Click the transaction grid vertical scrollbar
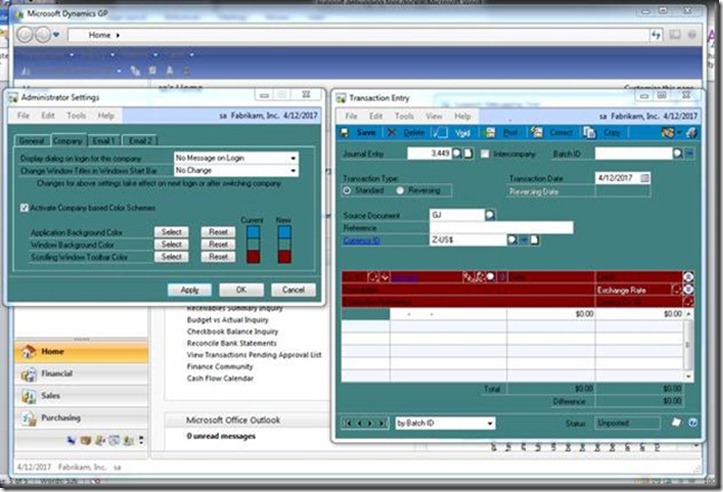Viewport: 723px width, 492px height. [x=688, y=344]
